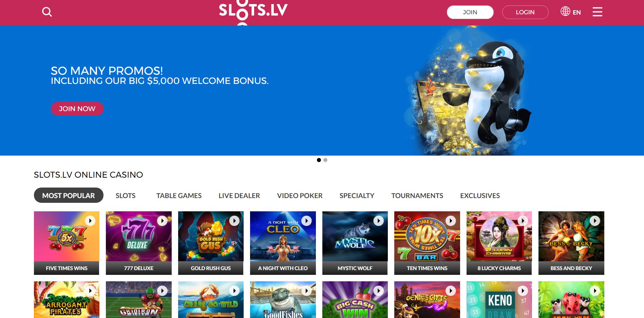The width and height of the screenshot is (644, 318).
Task: Play Five Times Wins via play icon
Action: click(90, 221)
